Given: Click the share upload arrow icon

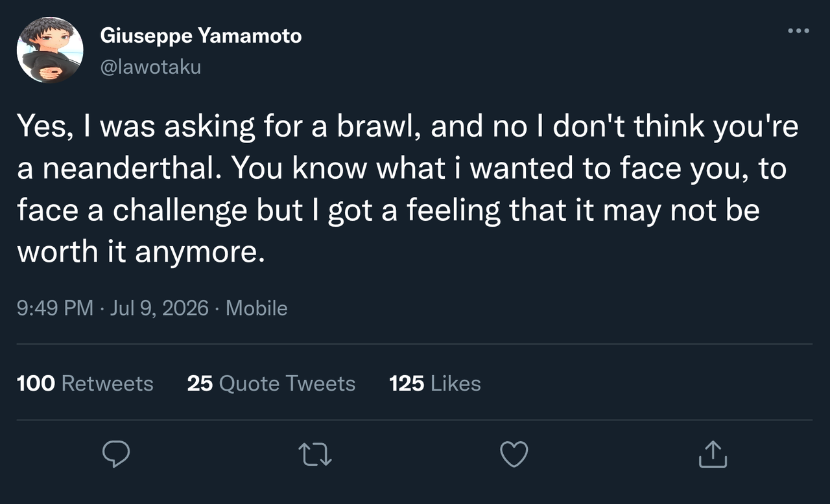Looking at the screenshot, I should (713, 454).
